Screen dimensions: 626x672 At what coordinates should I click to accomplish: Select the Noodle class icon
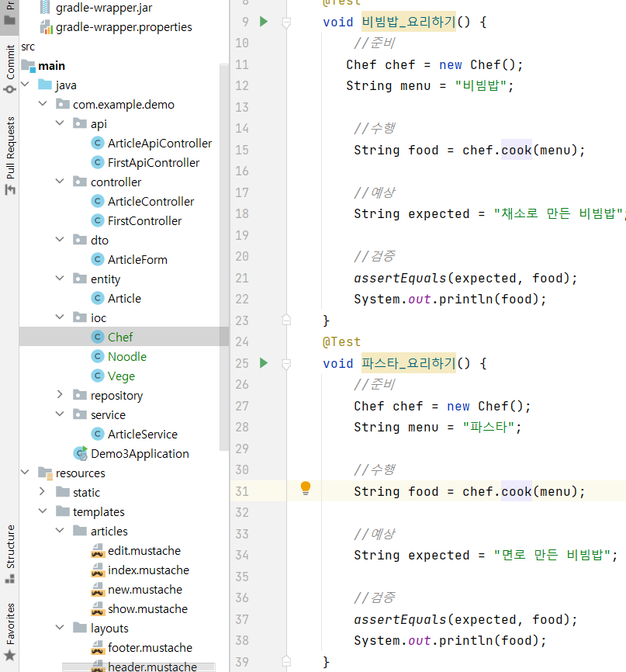[98, 356]
